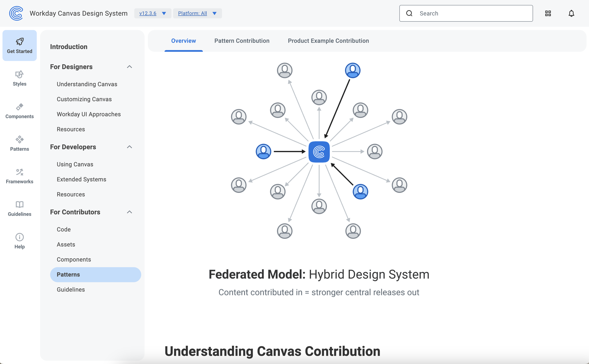Switch to Product Example Contribution tab
The width and height of the screenshot is (589, 364).
(x=328, y=41)
